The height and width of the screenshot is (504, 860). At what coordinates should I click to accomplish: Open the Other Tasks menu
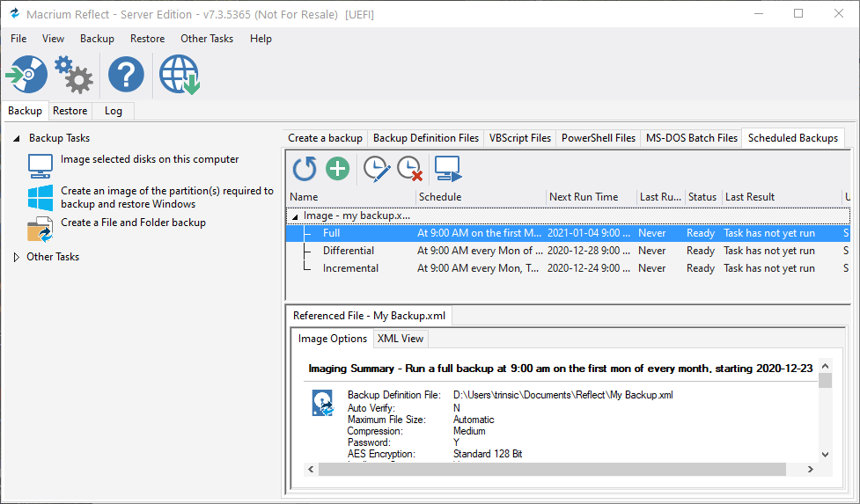[x=207, y=39]
